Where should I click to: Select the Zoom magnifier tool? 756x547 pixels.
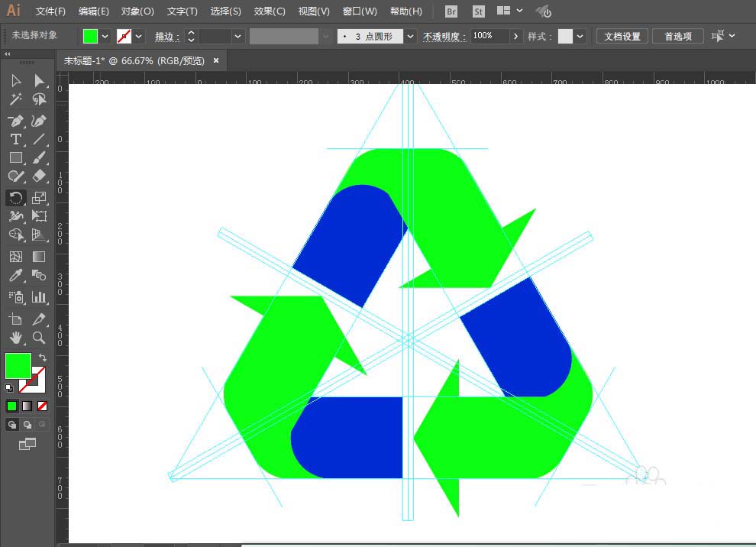[x=39, y=338]
